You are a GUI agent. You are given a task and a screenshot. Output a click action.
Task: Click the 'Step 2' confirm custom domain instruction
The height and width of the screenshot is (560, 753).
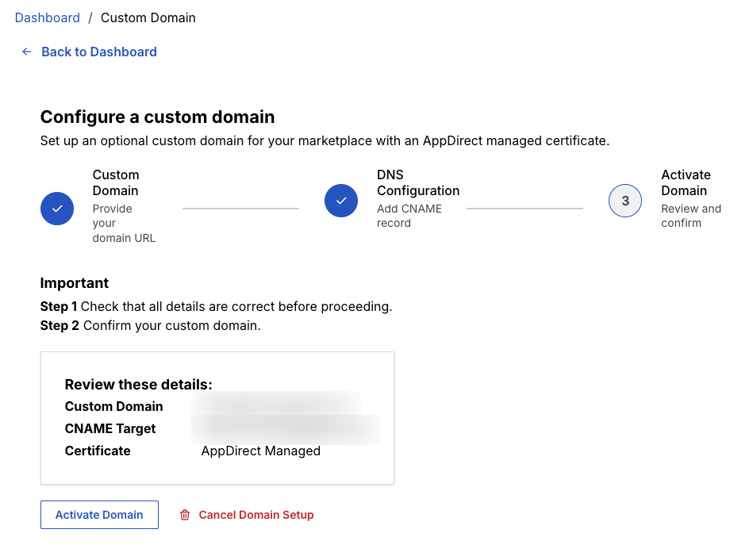click(x=150, y=326)
